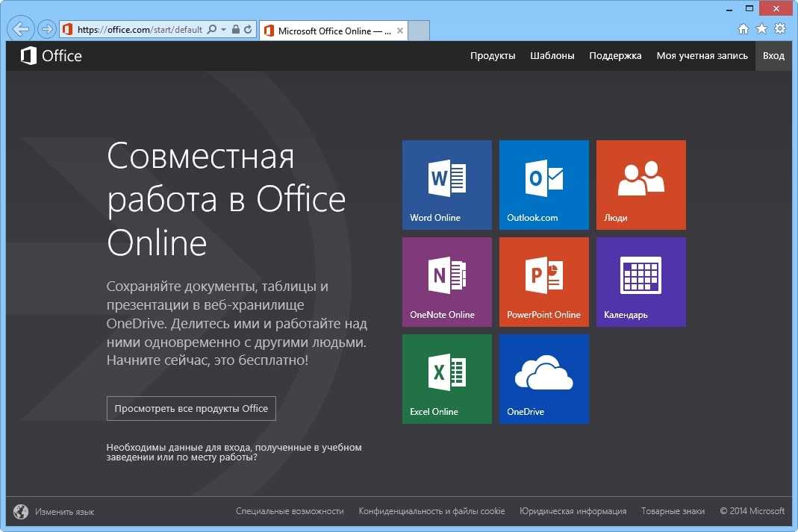Image resolution: width=798 pixels, height=532 pixels.
Task: Close the Microsoft Office Online tab
Action: [400, 31]
